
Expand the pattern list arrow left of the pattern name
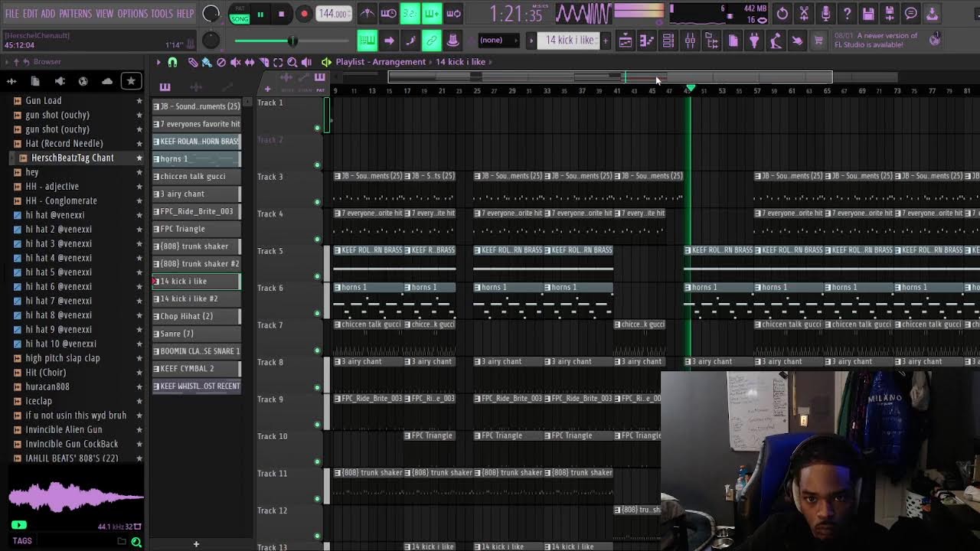(x=531, y=41)
